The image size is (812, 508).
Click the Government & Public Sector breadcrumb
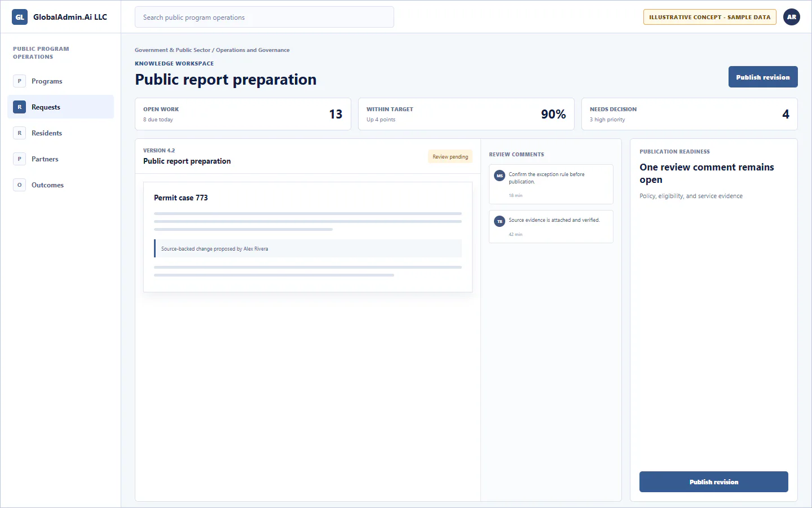click(x=173, y=50)
